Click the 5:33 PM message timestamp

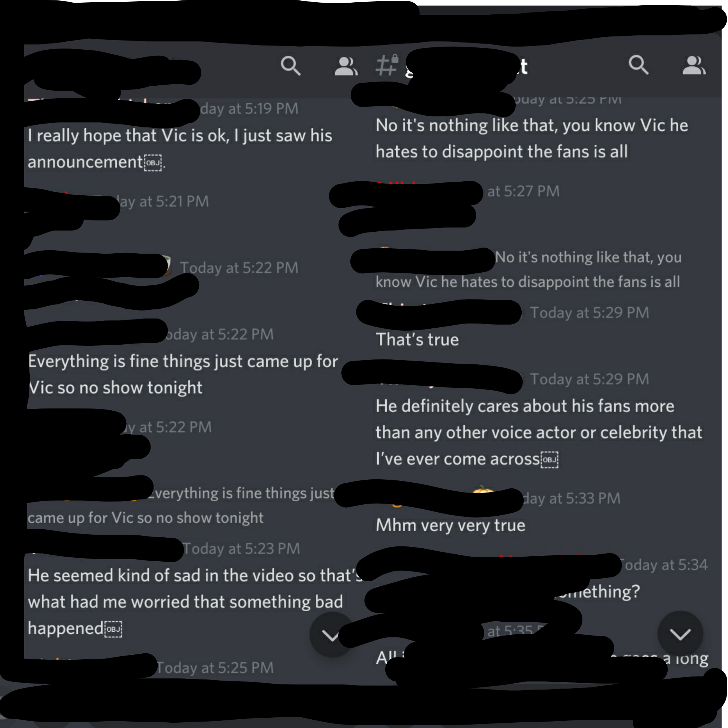[x=572, y=499]
